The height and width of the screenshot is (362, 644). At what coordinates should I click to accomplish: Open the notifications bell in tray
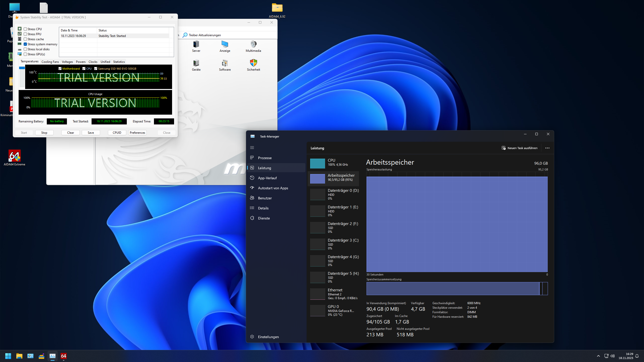coord(637,356)
